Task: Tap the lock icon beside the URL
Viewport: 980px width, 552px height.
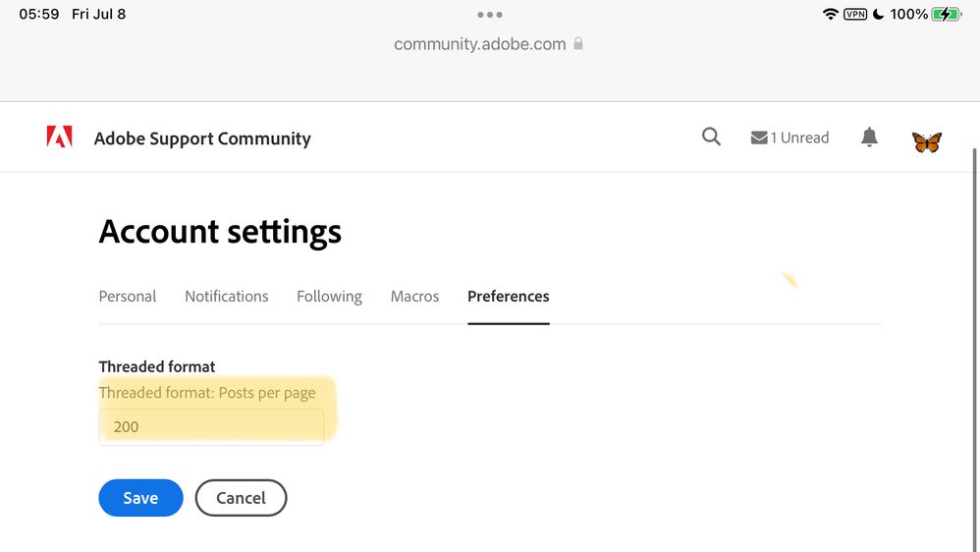Action: point(578,43)
